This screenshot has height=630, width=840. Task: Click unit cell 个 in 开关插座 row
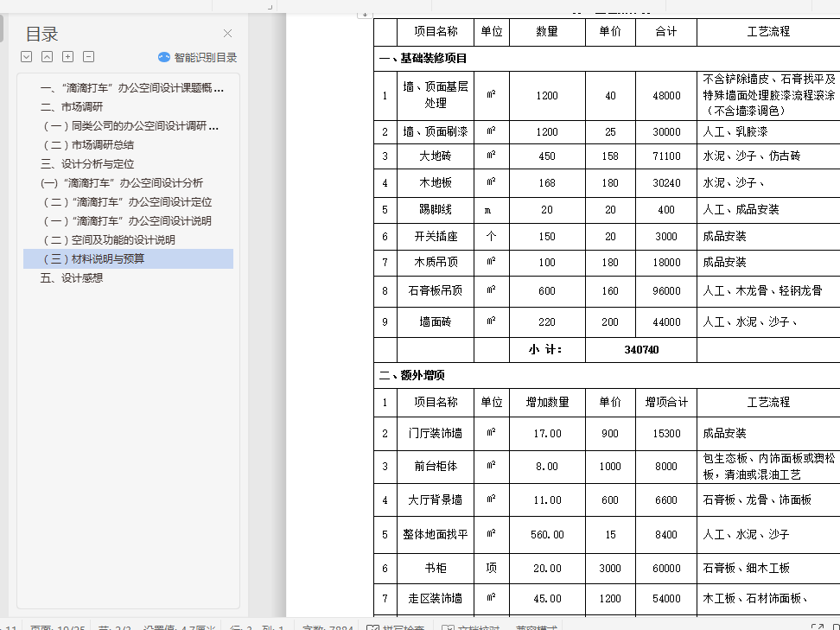click(x=491, y=236)
